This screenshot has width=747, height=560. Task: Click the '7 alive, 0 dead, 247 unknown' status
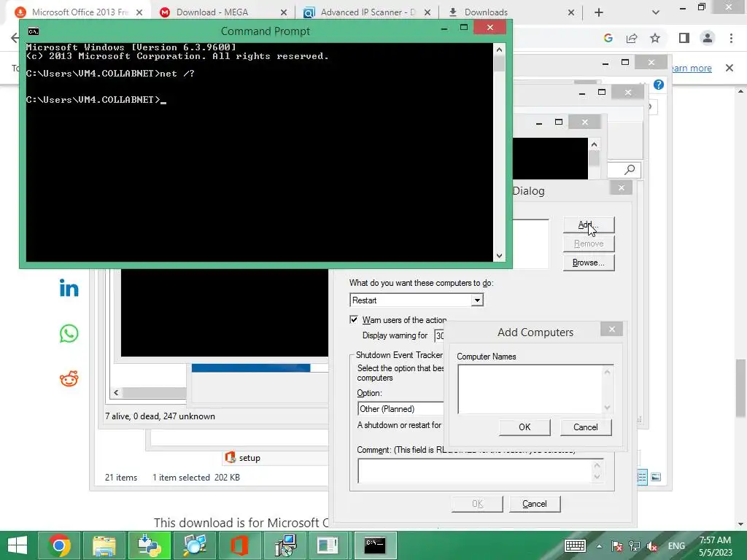point(160,416)
